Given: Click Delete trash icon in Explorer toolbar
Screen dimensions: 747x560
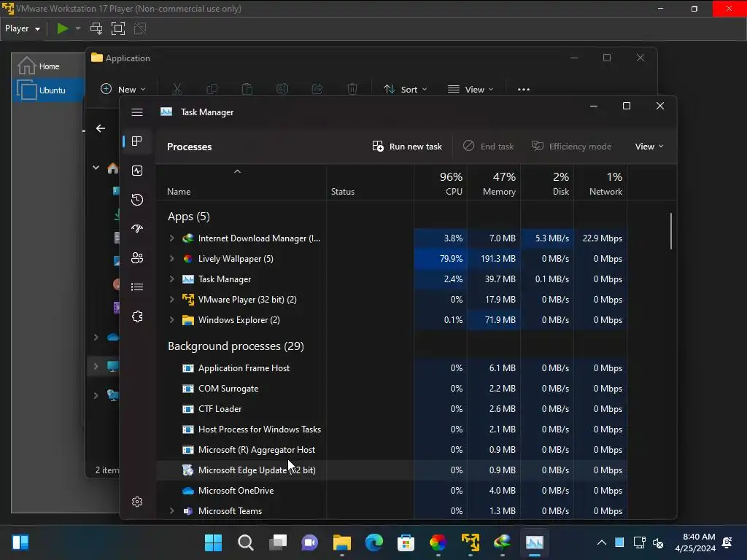Looking at the screenshot, I should (352, 89).
